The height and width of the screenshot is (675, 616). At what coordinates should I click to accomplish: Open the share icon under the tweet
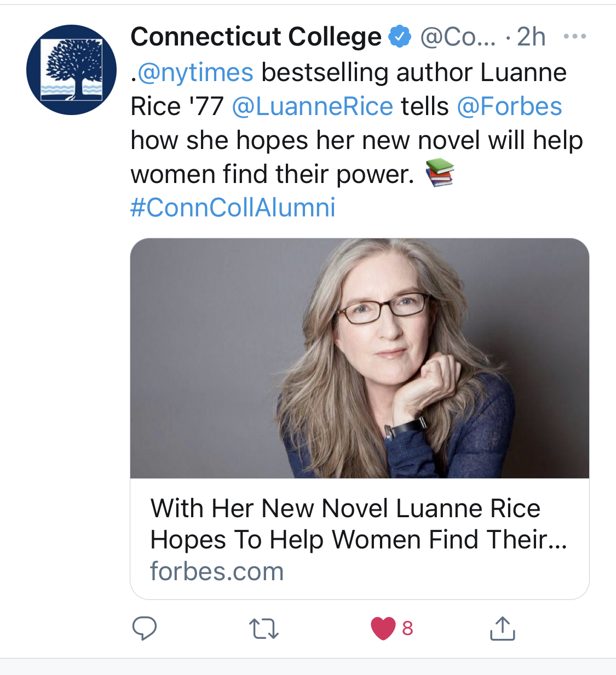click(x=502, y=629)
